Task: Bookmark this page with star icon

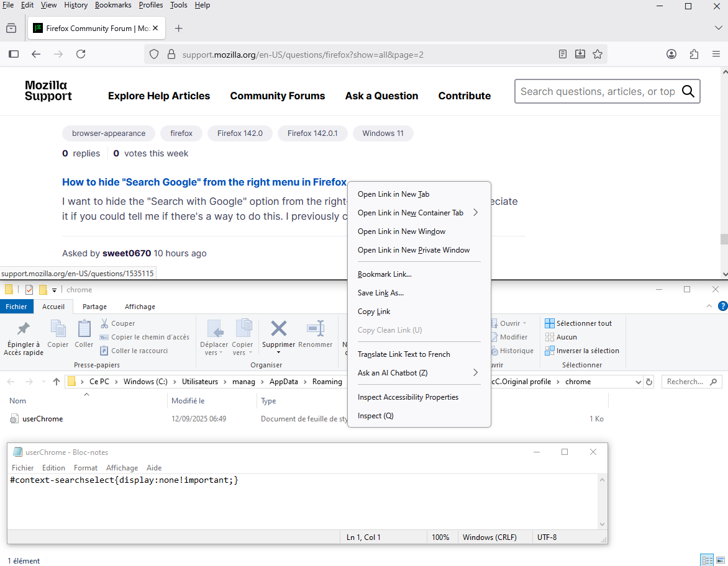Action: pos(598,54)
